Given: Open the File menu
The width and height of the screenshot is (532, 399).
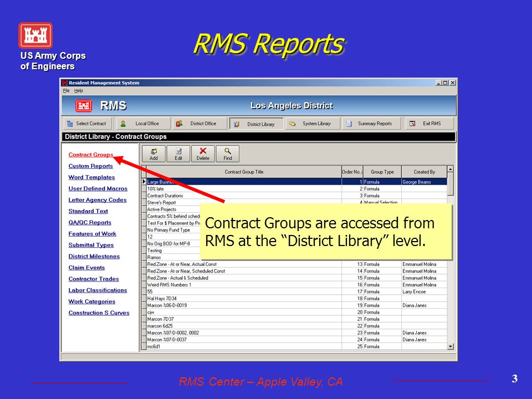Looking at the screenshot, I should click(x=66, y=90).
